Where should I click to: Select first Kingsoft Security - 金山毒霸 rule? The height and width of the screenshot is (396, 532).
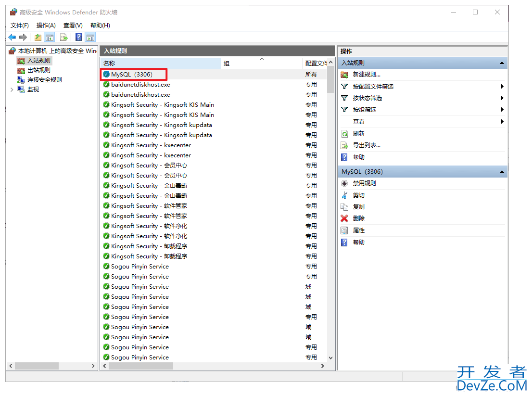coord(214,186)
